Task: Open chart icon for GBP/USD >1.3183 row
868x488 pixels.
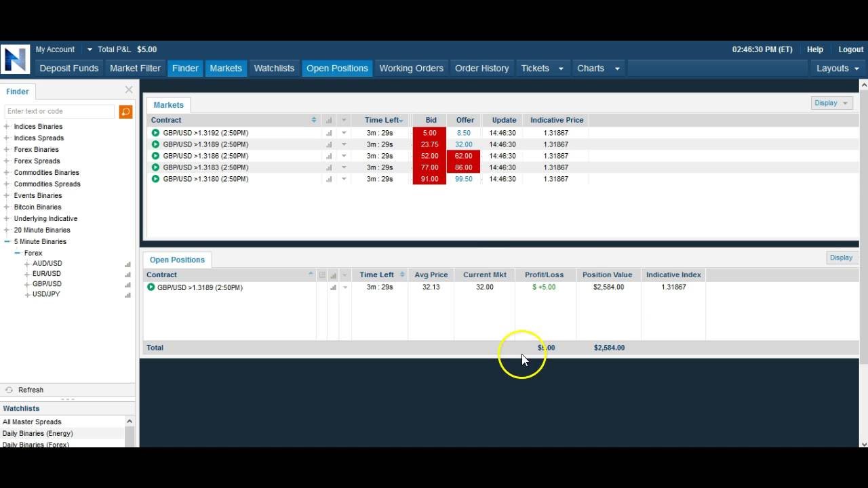Action: pyautogui.click(x=329, y=167)
